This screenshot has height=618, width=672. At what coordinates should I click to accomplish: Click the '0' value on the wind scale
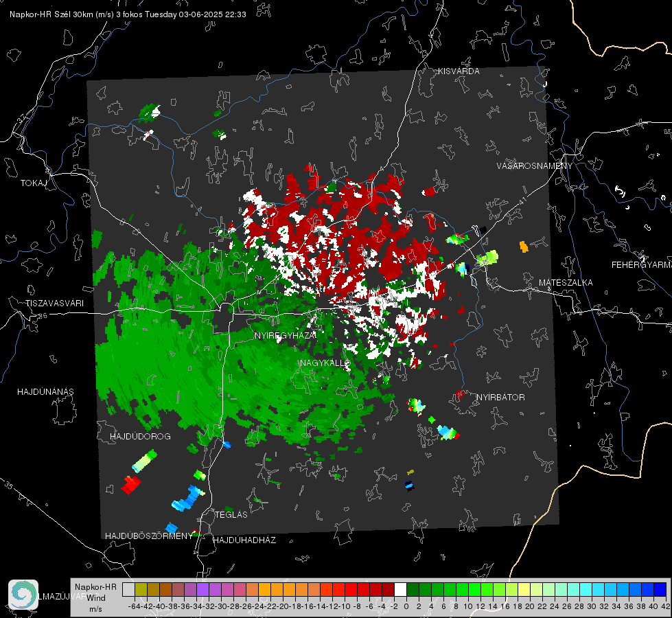(x=406, y=606)
